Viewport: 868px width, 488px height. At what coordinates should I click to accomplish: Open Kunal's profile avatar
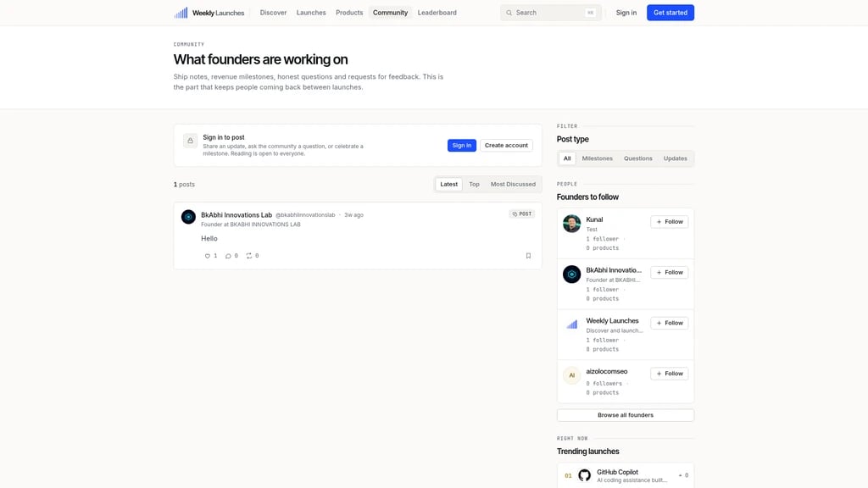pos(572,224)
